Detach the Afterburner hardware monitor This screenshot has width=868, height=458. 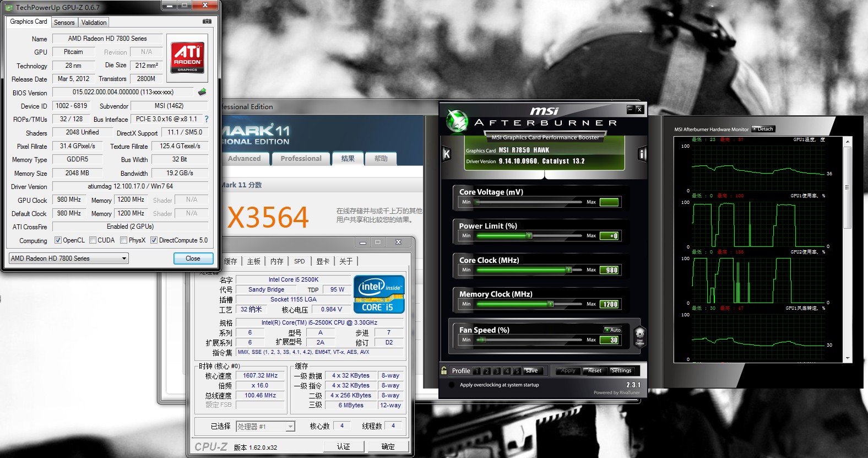click(x=763, y=129)
